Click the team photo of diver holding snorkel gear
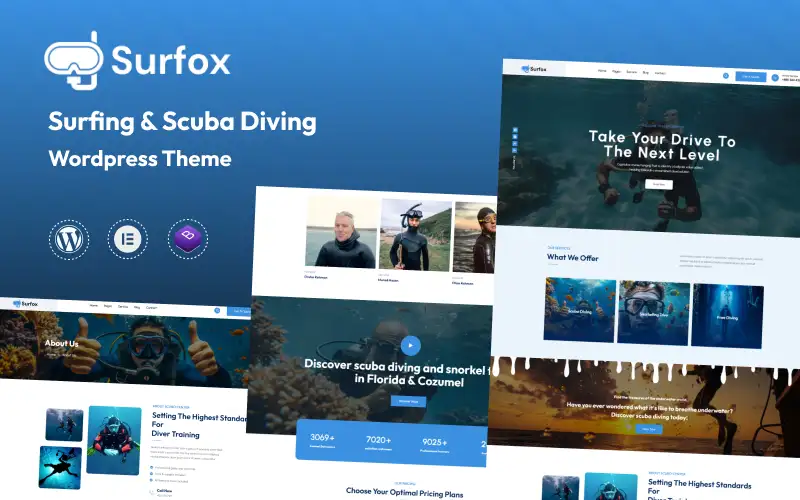This screenshot has height=500, width=800. [x=415, y=235]
